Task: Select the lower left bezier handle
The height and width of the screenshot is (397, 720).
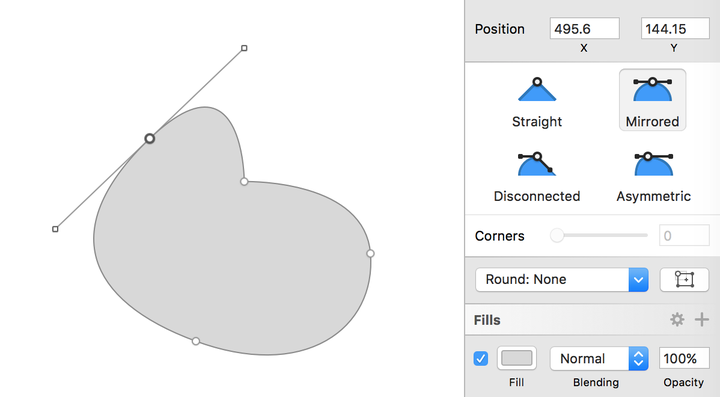Action: click(55, 229)
